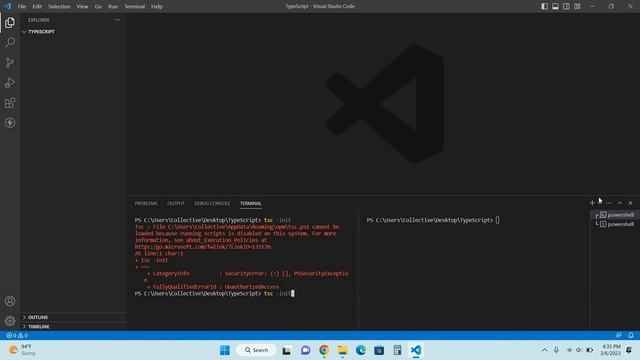The image size is (640, 360).
Task: Open the Windows Start button
Action: coord(224,350)
